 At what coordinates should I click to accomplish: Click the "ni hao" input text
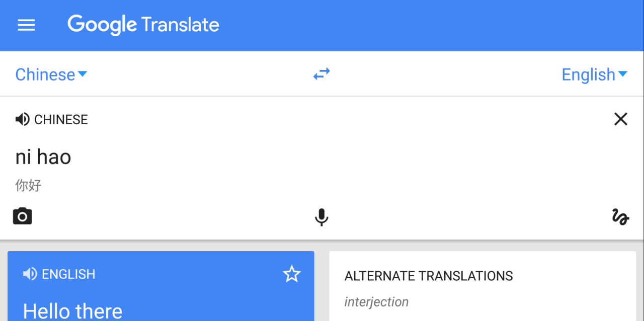point(43,157)
